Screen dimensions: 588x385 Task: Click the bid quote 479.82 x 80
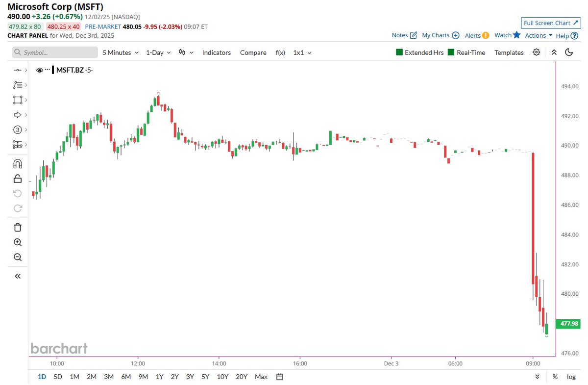(25, 27)
